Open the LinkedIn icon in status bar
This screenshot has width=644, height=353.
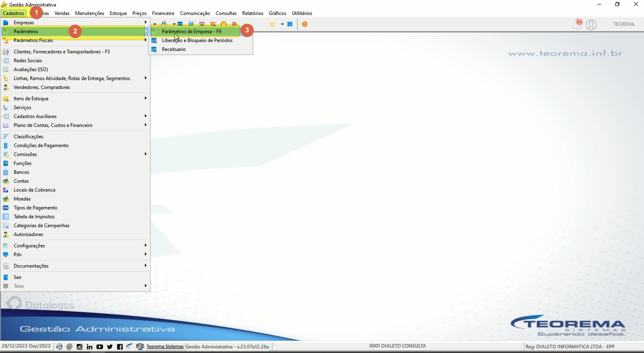coord(90,347)
